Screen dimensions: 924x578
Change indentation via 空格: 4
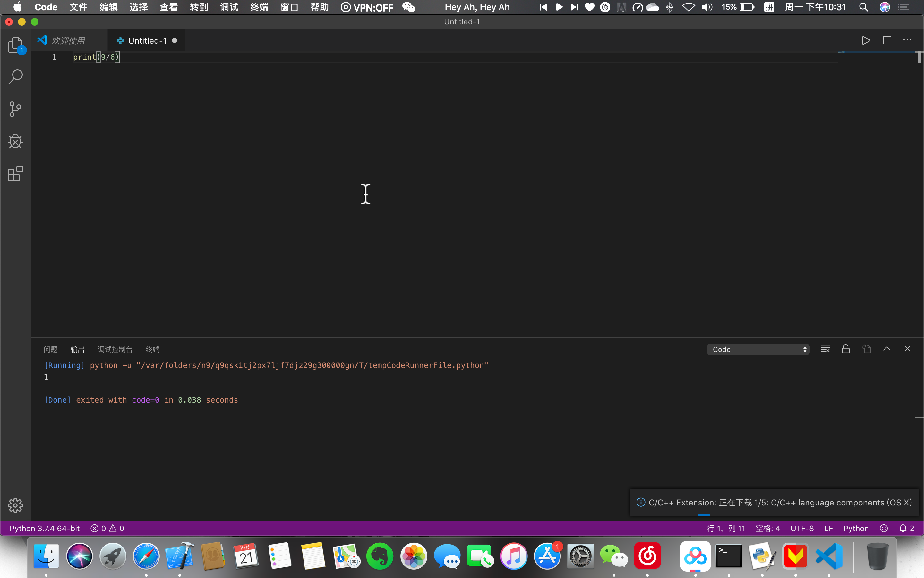coord(768,528)
